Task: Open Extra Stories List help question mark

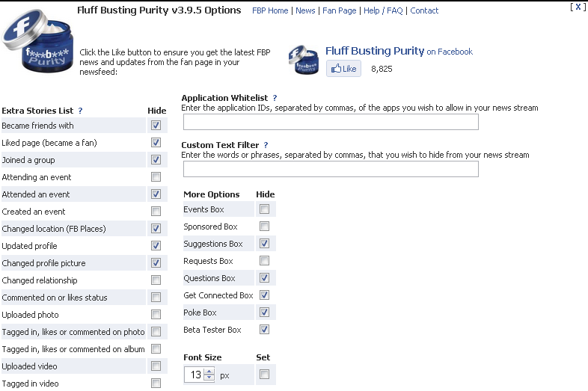Action: [80, 111]
